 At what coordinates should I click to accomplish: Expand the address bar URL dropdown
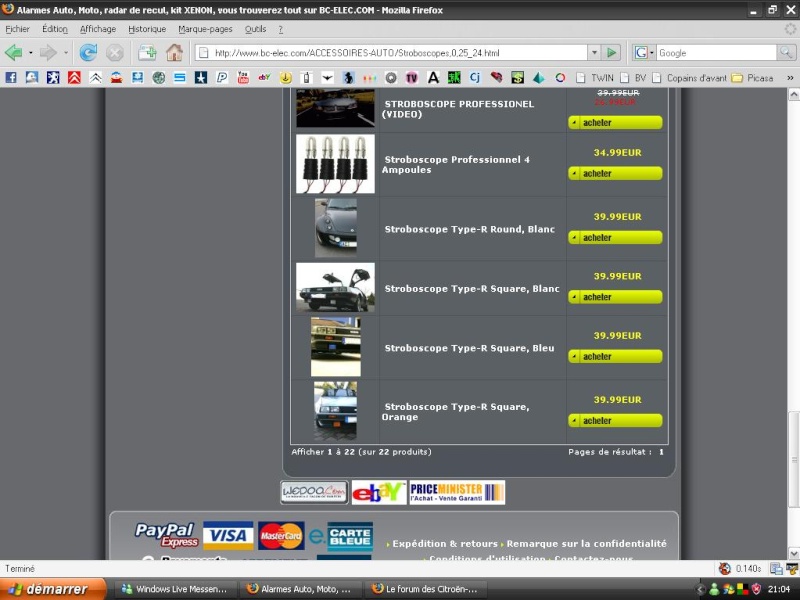[x=594, y=53]
